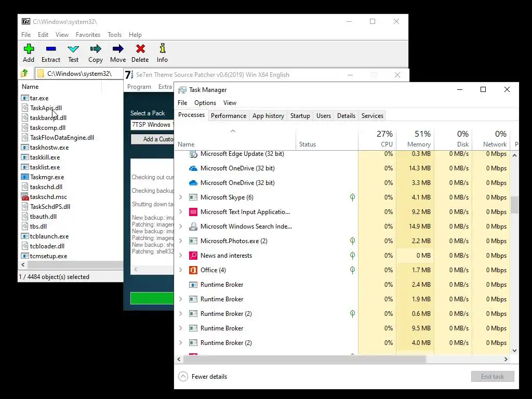Sort processes by the Memory column header
532x399 pixels.
pos(415,138)
